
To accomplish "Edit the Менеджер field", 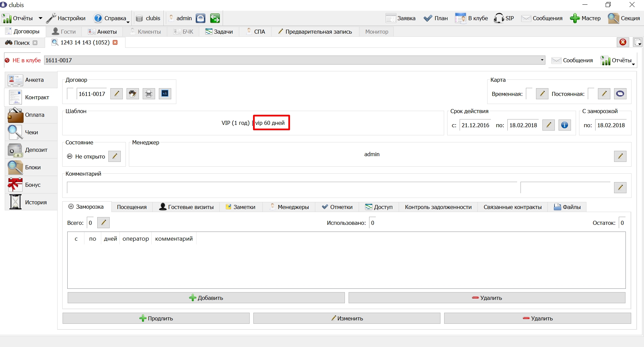I will tap(620, 156).
